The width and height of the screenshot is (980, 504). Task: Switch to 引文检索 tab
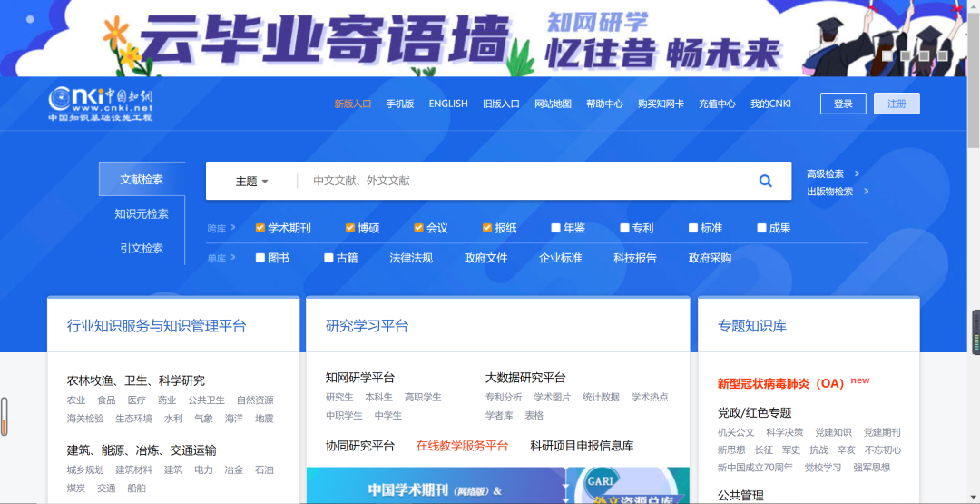142,248
